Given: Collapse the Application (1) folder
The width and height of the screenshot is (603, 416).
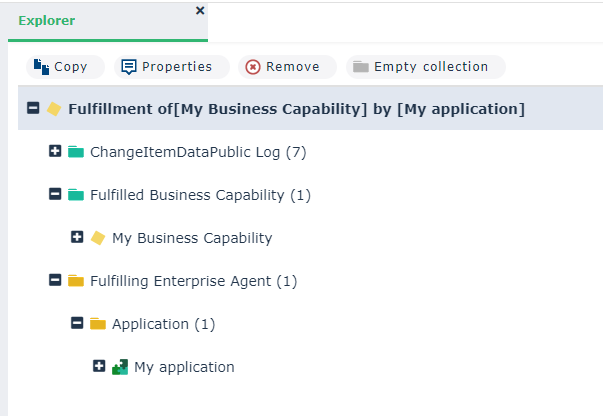Looking at the screenshot, I should click(77, 324).
